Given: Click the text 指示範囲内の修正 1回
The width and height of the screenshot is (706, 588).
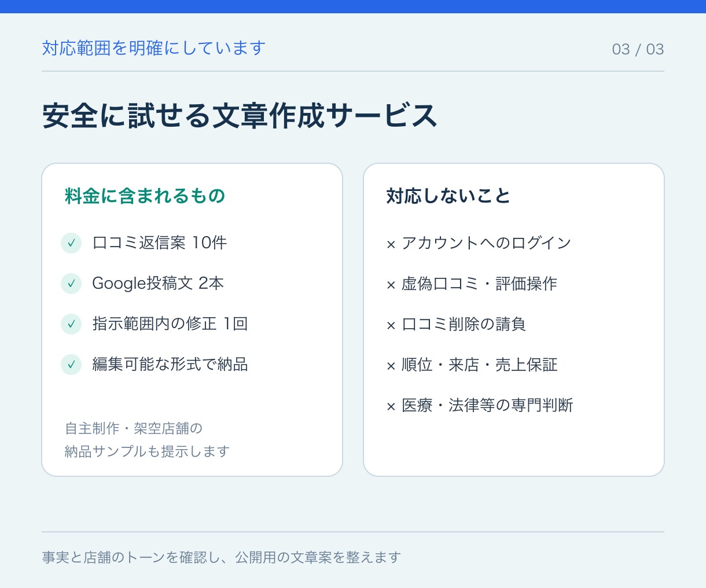Looking at the screenshot, I should click(170, 324).
